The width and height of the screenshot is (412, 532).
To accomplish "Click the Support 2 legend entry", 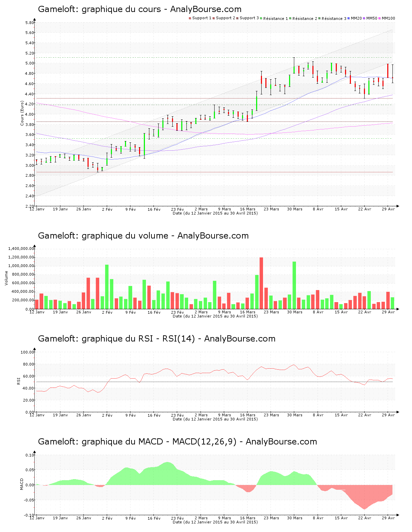I will (x=224, y=18).
